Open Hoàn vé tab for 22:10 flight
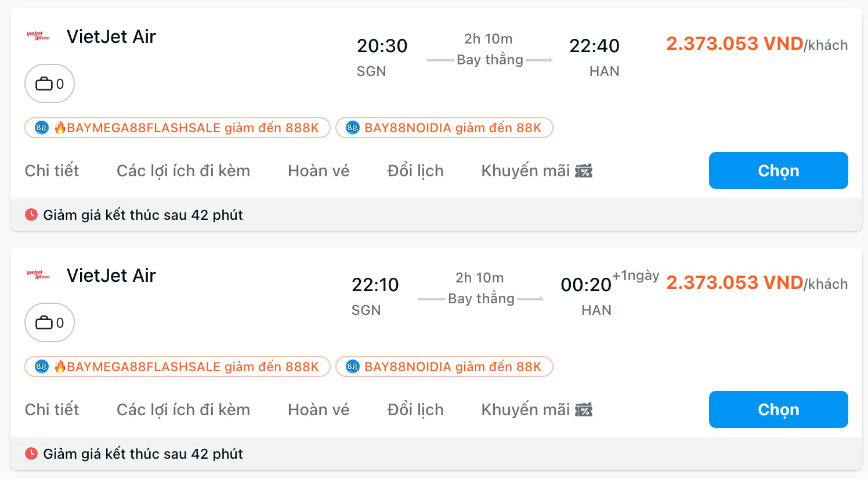Image resolution: width=868 pixels, height=479 pixels. pyautogui.click(x=319, y=409)
